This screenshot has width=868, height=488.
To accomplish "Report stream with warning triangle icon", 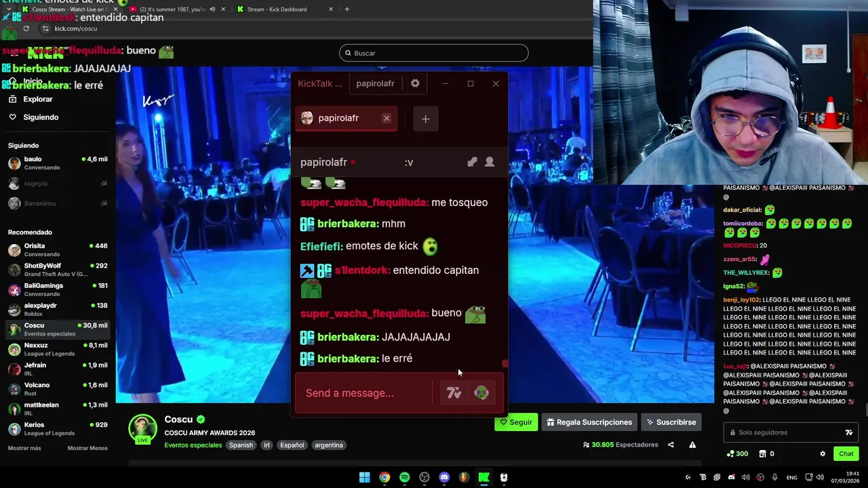I will (x=692, y=445).
